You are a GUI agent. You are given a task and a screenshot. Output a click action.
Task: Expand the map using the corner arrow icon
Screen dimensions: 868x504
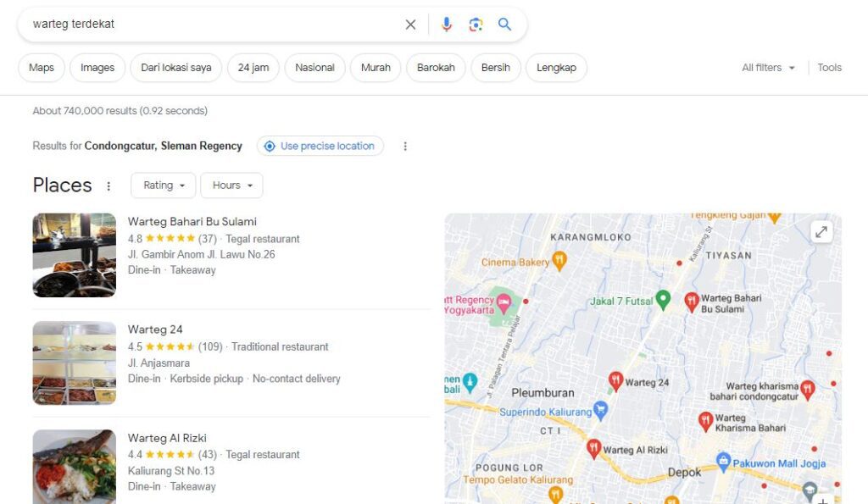pos(821,230)
